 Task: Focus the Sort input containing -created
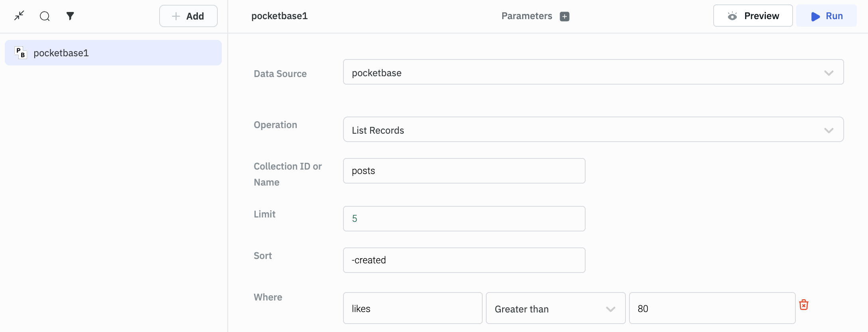coord(464,260)
